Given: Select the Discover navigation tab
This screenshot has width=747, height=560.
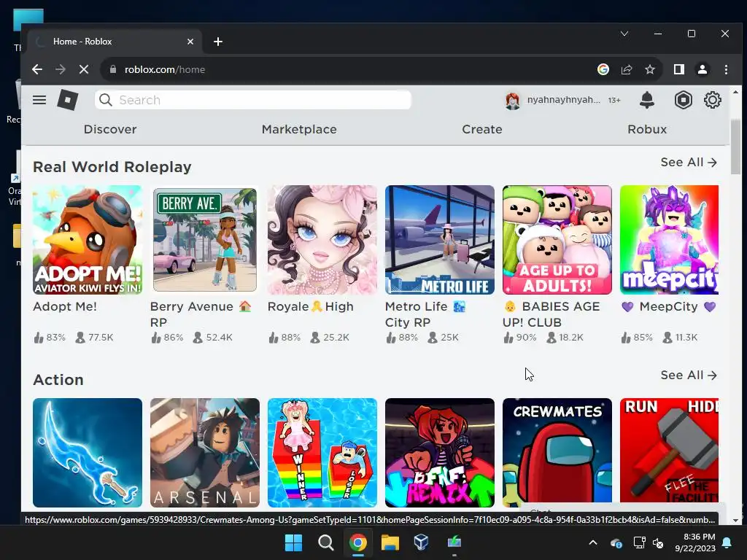Looking at the screenshot, I should 110,130.
